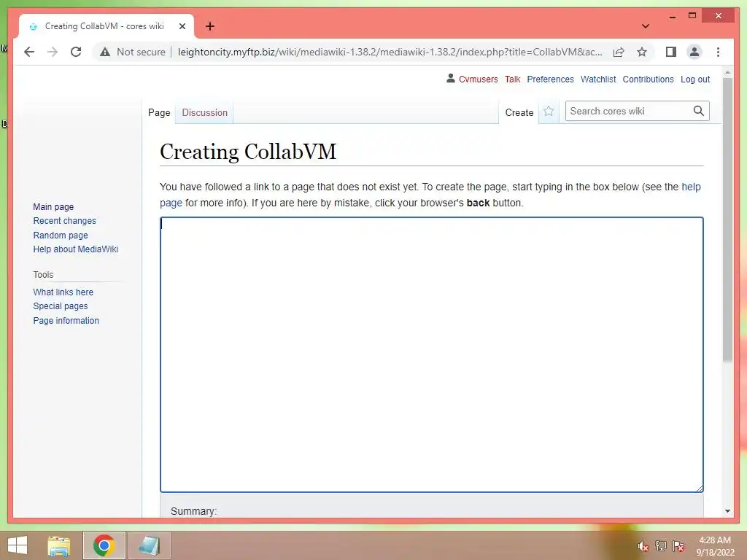Click the Creating CollabVM page heading

tap(248, 152)
